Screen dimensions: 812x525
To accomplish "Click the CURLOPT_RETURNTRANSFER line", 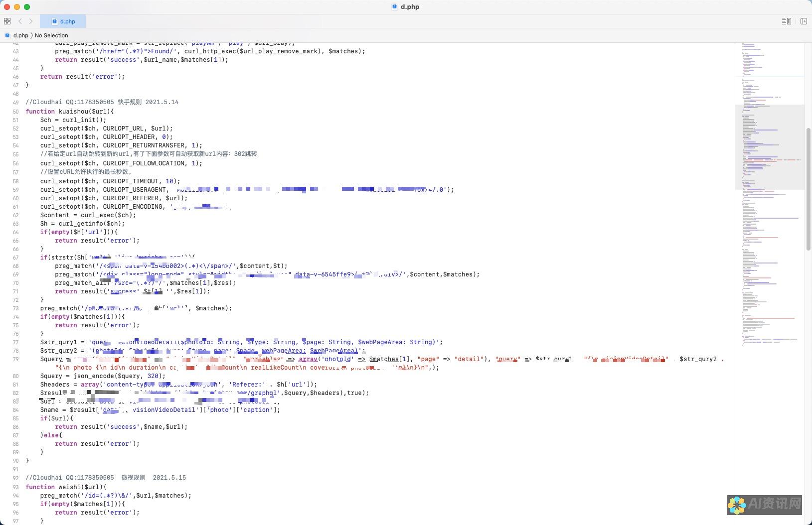I will pyautogui.click(x=121, y=145).
